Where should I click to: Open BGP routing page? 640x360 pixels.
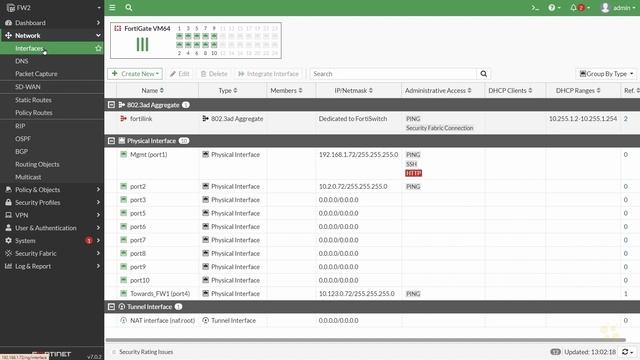click(x=21, y=151)
